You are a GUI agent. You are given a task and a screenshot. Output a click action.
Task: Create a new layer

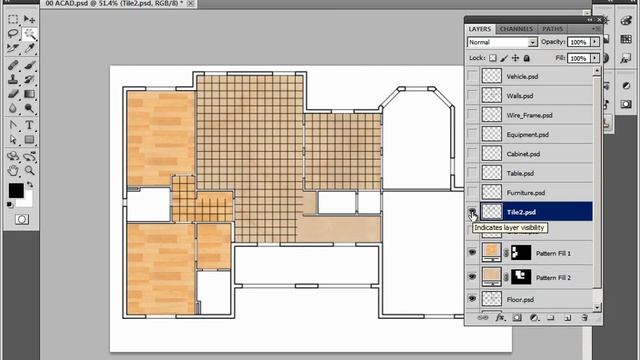(x=567, y=318)
